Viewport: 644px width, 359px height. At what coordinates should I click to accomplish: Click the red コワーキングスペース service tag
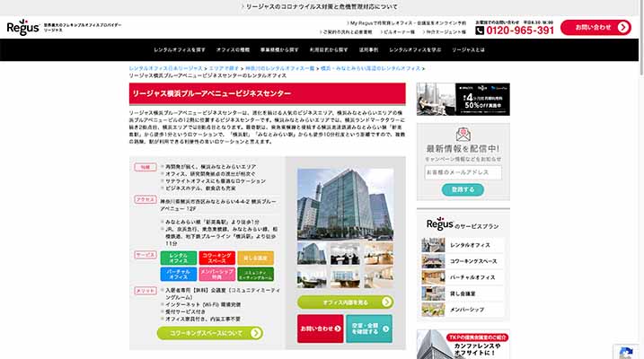click(216, 258)
